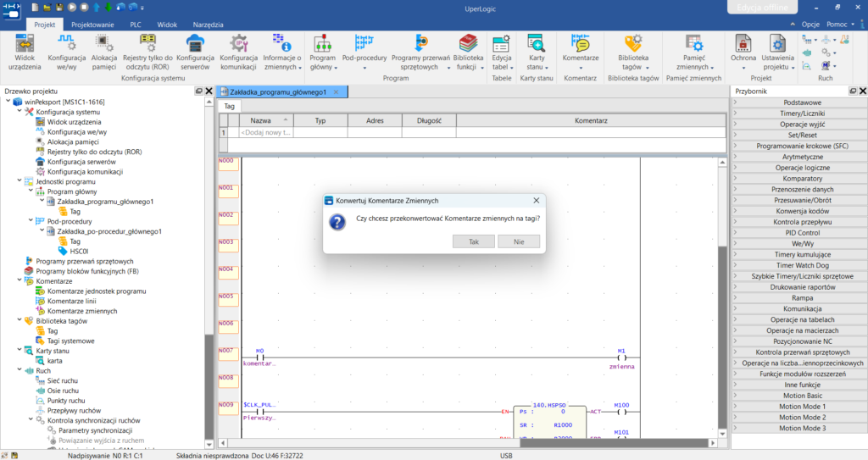868x460 pixels.
Task: Click the green download arrow icon in title bar
Action: [108, 7]
